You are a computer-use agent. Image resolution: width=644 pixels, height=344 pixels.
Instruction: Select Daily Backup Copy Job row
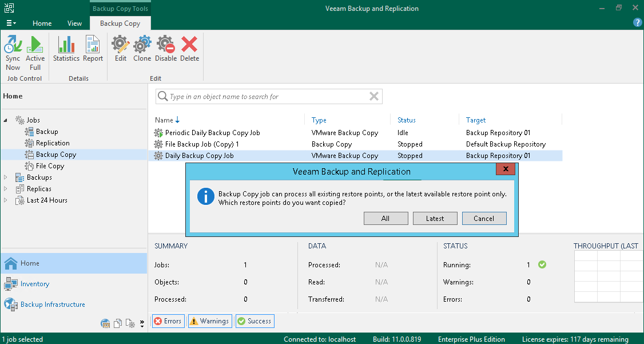(355, 156)
